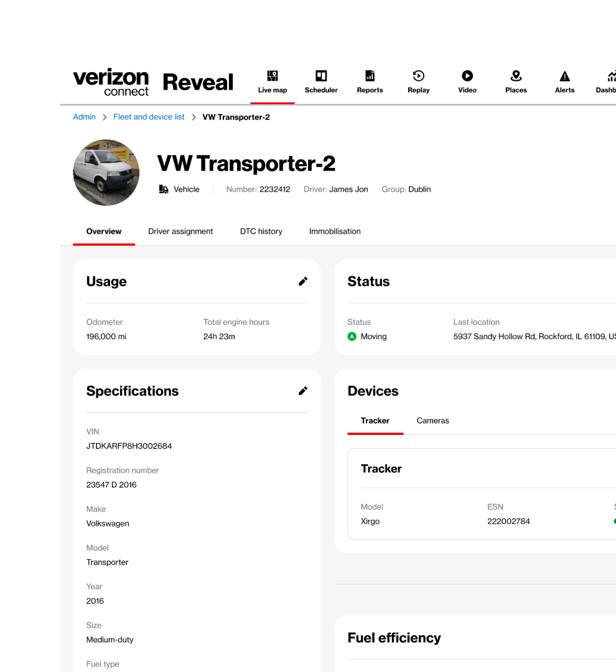Edit Usage with the pencil icon
The image size is (616, 672).
[x=303, y=281]
